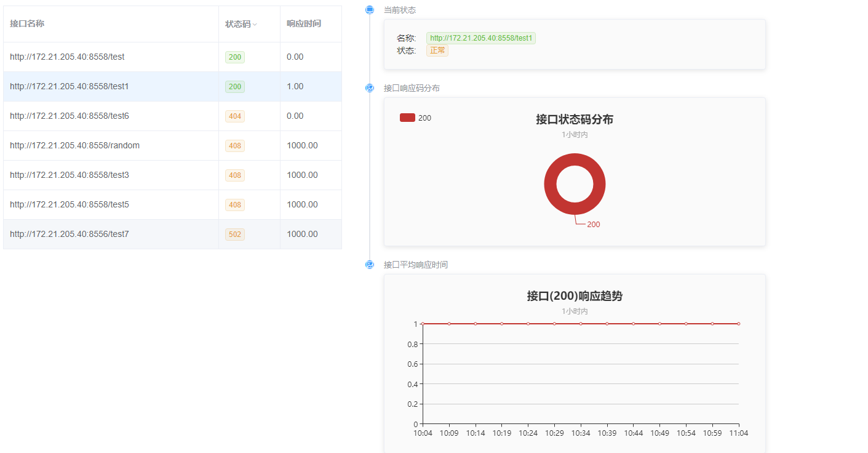Click the 接口状态码分布 chart title
Image resolution: width=868 pixels, height=453 pixels.
(x=575, y=119)
